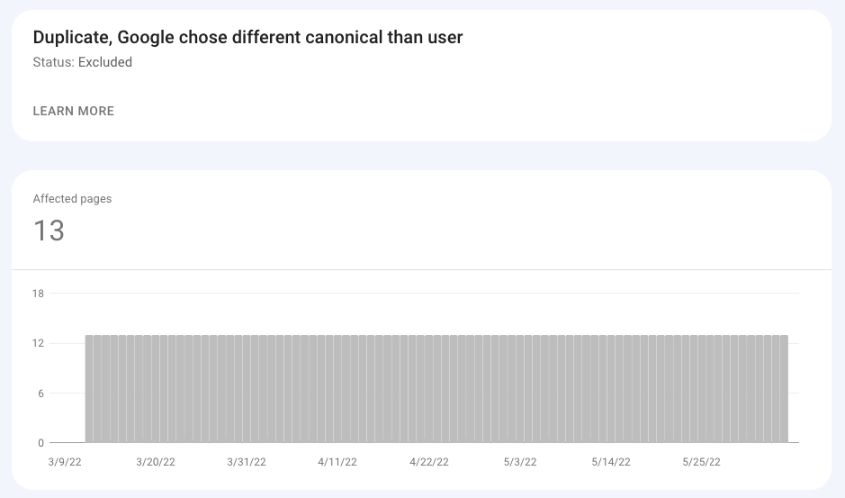Screen dimensions: 845x498
Task: Select the 5/25/22 date on chart axis
Action: 702,462
